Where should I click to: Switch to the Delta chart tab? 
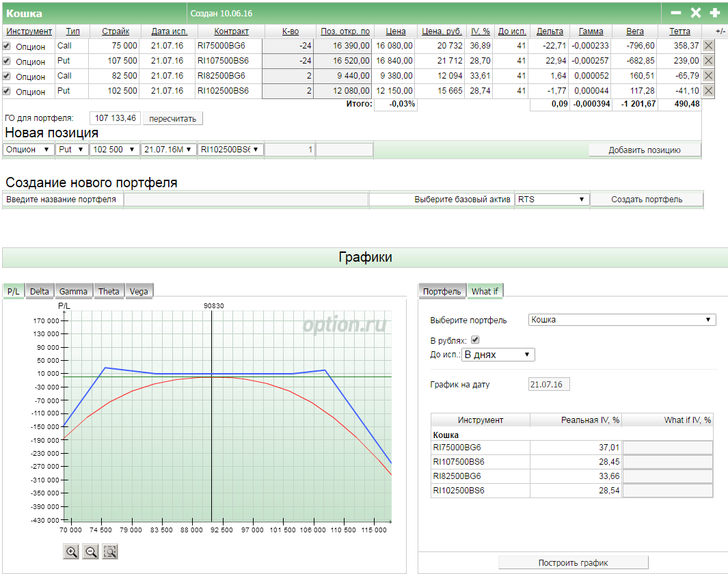point(40,291)
